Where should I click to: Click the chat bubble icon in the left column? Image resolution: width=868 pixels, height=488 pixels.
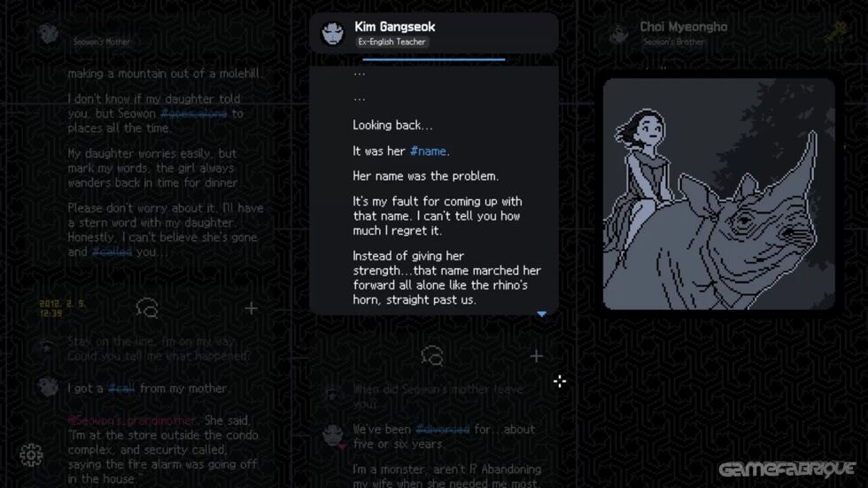147,308
